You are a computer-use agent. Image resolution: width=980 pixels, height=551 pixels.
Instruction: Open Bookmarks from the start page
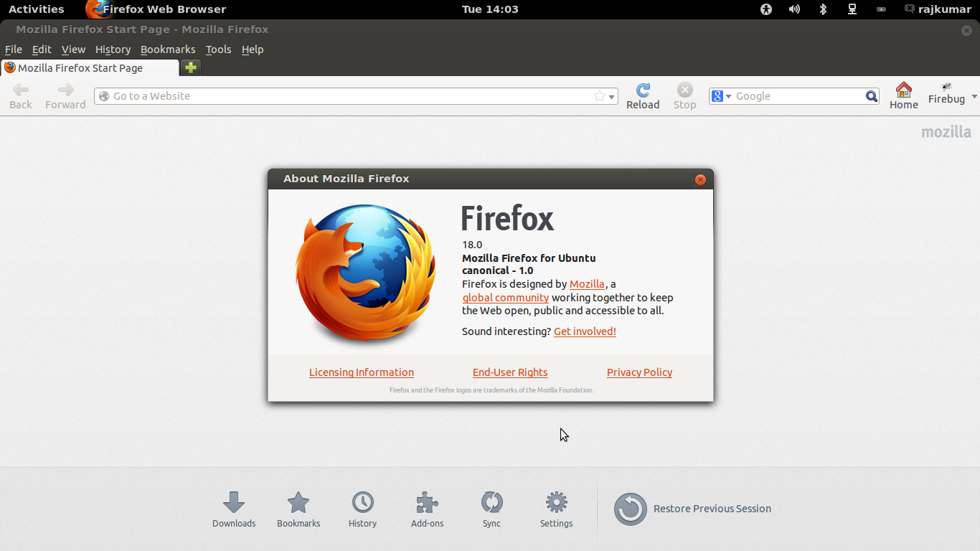(298, 510)
